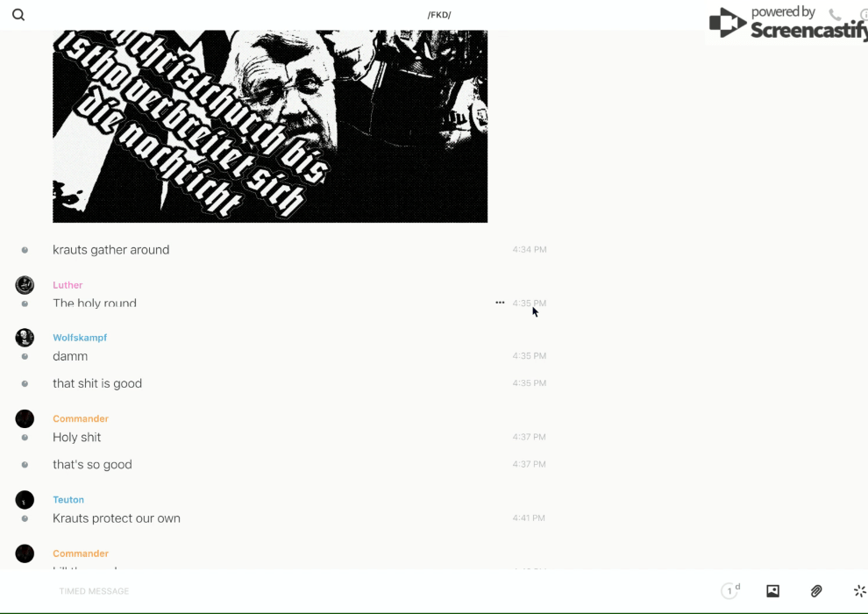Click Teuton's profile avatar
868x614 pixels.
click(25, 499)
